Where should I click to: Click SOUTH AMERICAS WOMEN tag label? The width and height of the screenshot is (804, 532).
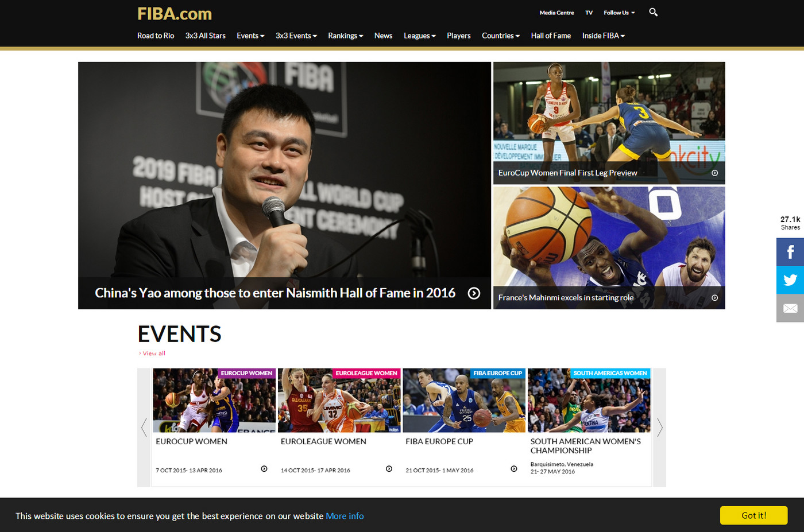tap(610, 373)
